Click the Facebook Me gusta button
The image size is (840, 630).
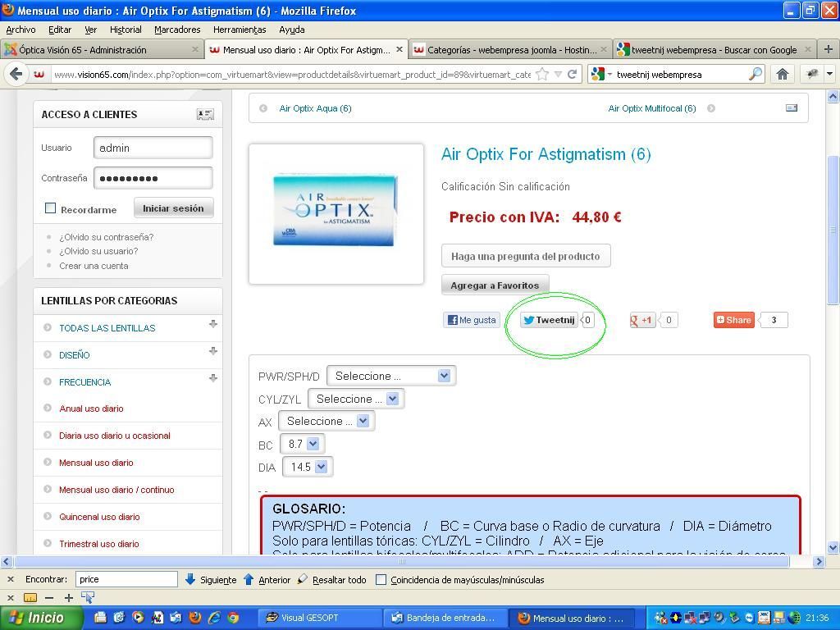[472, 320]
